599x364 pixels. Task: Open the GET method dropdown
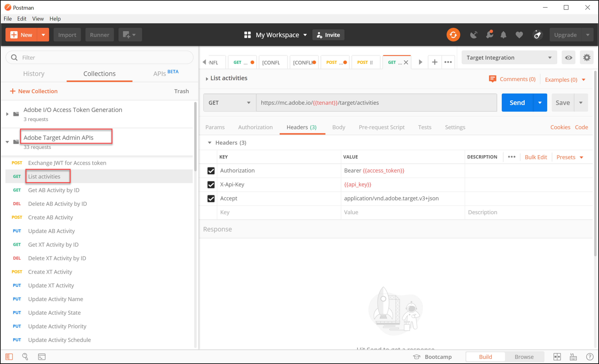(230, 103)
